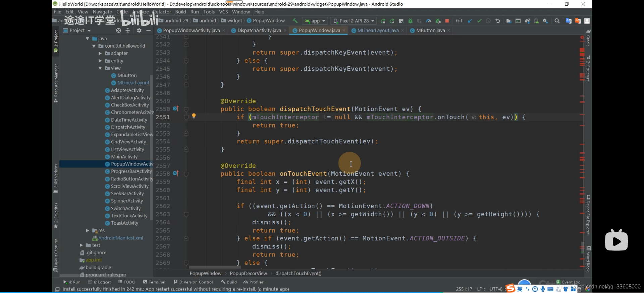Image resolution: width=644 pixels, height=293 pixels.
Task: Click the editor horizontal scrollbar thumb
Action: point(215,267)
